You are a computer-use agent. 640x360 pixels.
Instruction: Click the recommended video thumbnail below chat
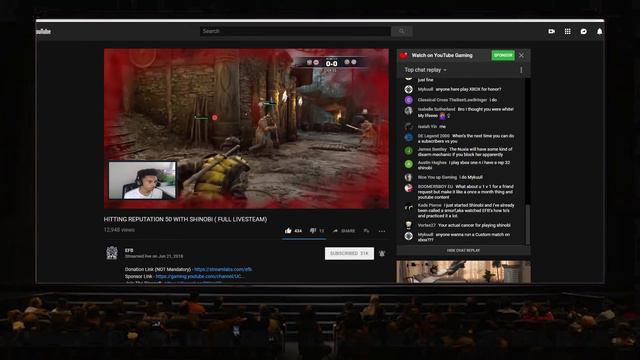tap(464, 271)
